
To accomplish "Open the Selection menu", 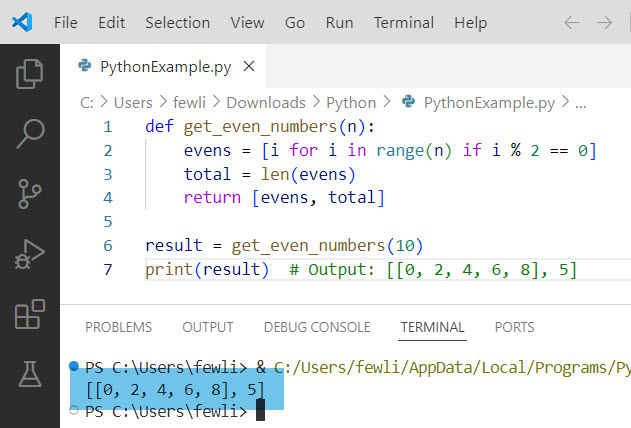I will pyautogui.click(x=177, y=23).
